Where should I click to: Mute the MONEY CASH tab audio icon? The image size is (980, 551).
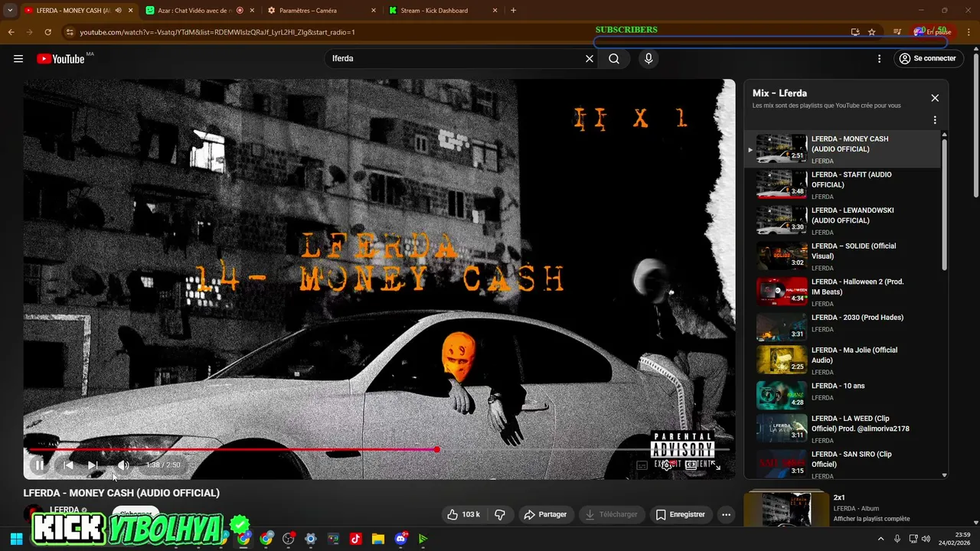[118, 11]
